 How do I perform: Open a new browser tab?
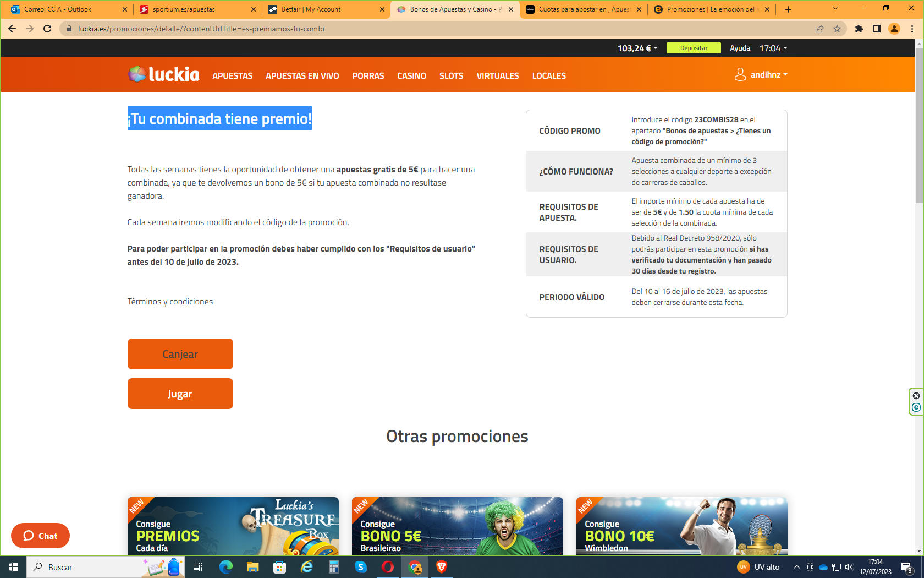tap(788, 9)
